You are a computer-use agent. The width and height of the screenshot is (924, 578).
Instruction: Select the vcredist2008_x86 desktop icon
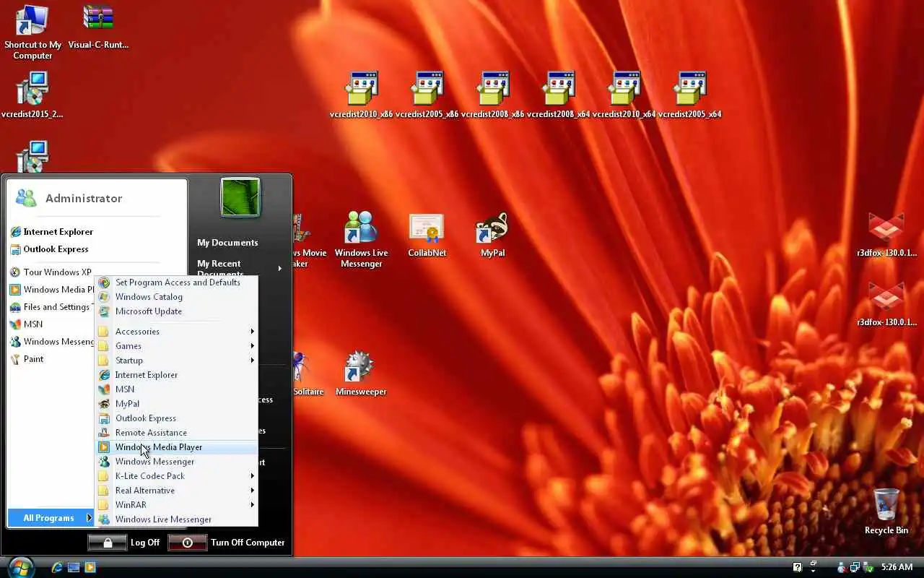(x=492, y=95)
